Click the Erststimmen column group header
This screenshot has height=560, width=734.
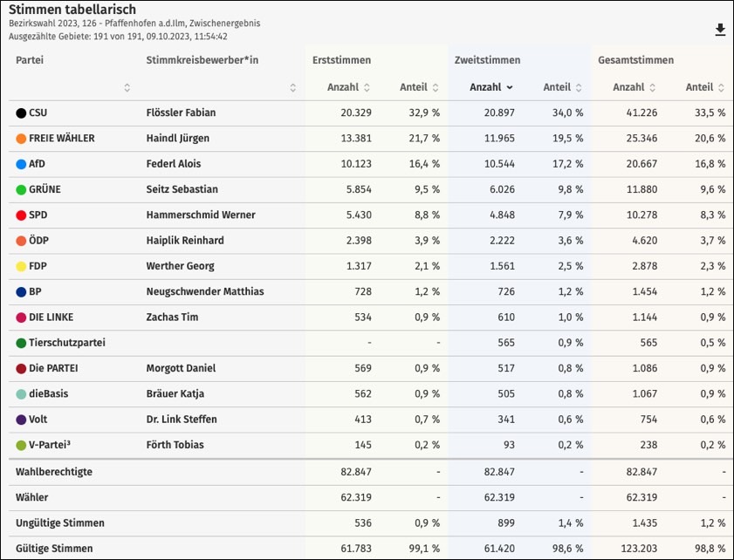coord(341,60)
